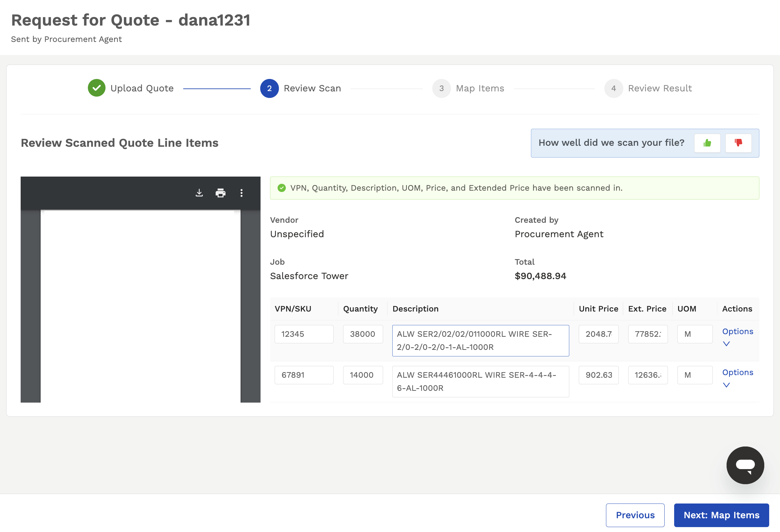Edit description ALW SER2/02/02/011000RL WIRE
780x532 pixels.
pos(480,340)
